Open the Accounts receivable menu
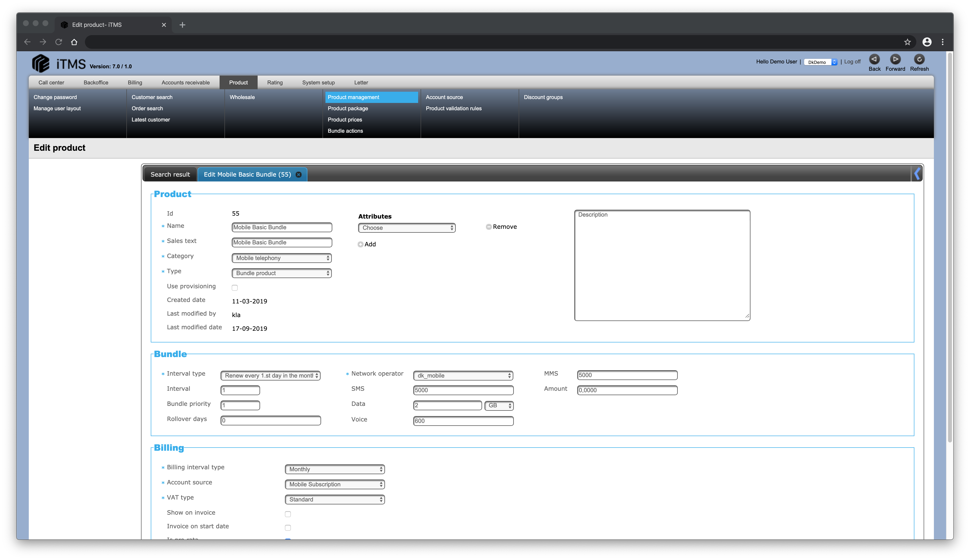970x560 pixels. click(185, 83)
